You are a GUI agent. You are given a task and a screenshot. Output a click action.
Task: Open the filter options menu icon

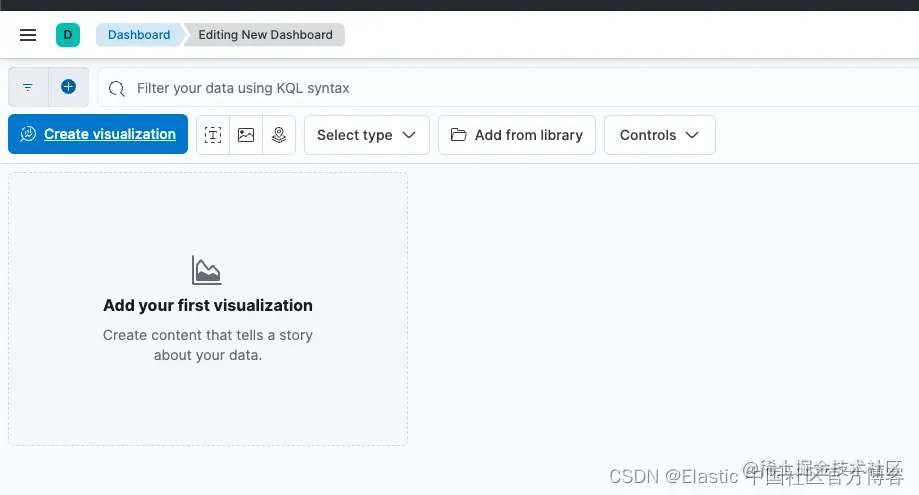pos(28,87)
